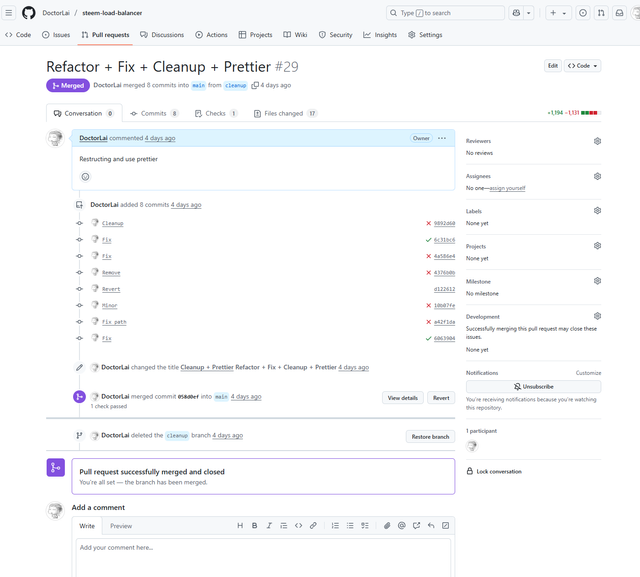
Task: Apply italic formatting in comment toolbar
Action: click(x=269, y=526)
